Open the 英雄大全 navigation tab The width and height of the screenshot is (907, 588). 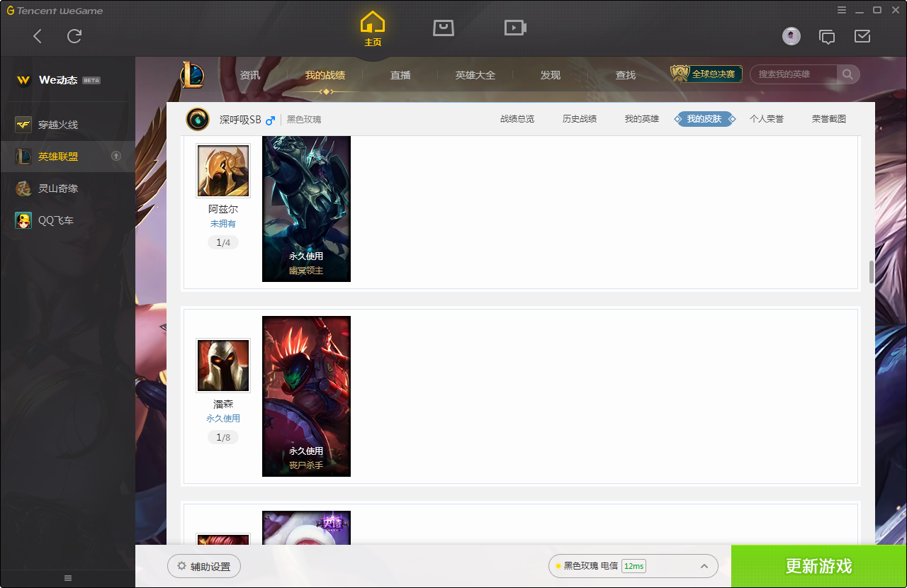coord(475,75)
